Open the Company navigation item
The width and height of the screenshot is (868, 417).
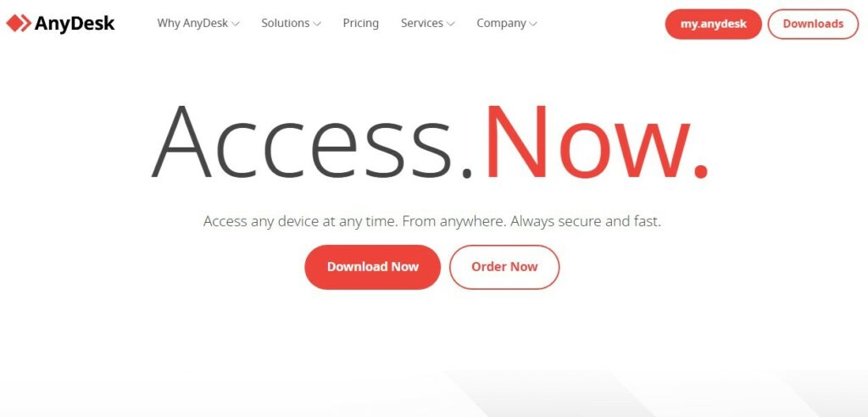tap(501, 23)
